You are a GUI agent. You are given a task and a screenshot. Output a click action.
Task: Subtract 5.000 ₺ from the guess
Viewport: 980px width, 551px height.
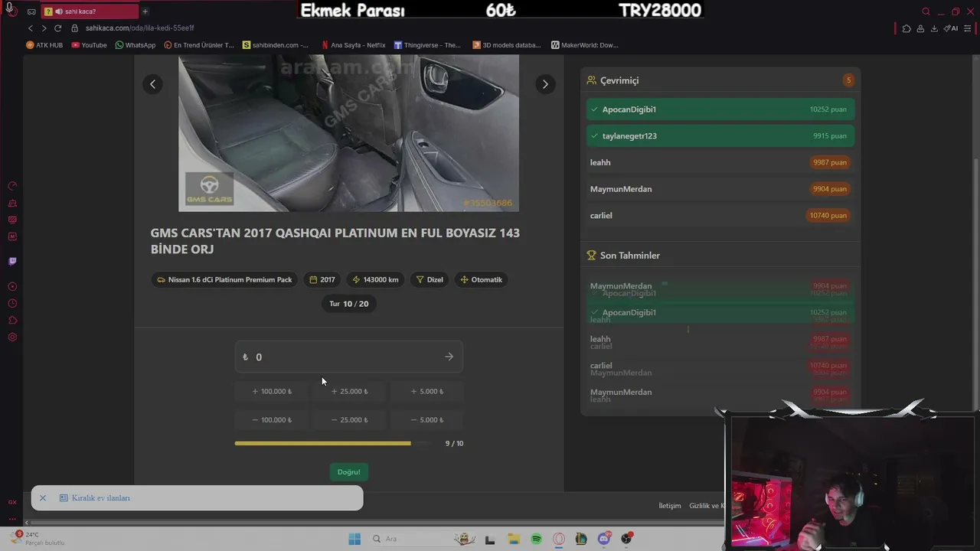pyautogui.click(x=426, y=419)
